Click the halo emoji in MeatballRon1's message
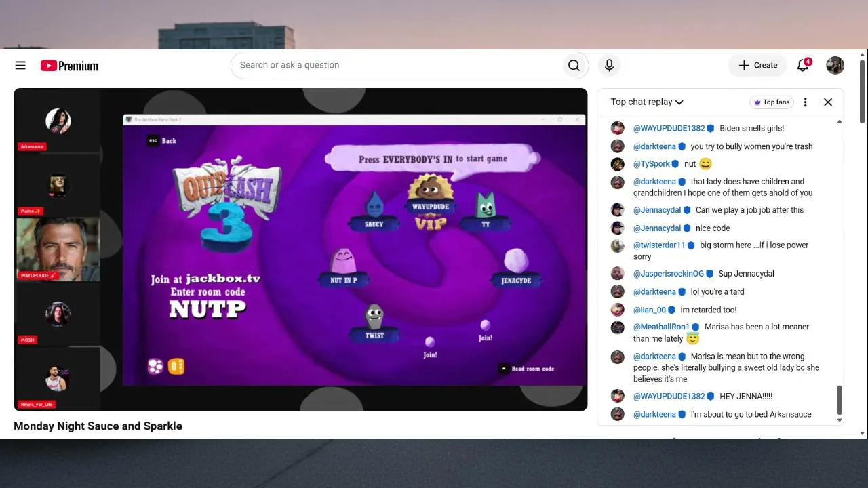The width and height of the screenshot is (868, 488). point(692,338)
